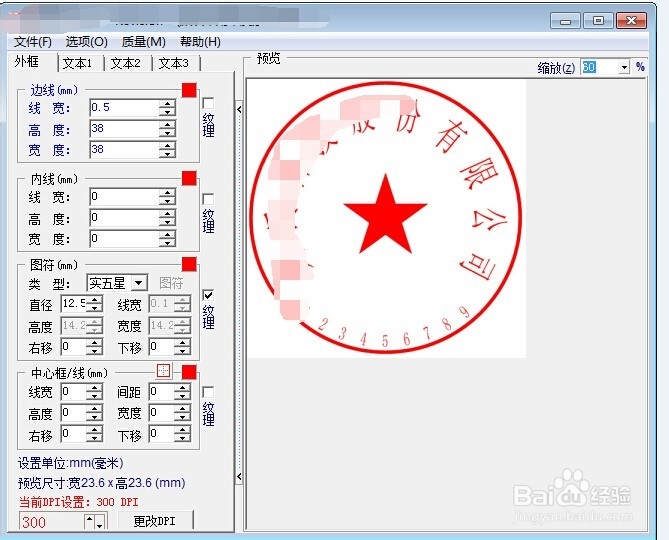Image resolution: width=669 pixels, height=540 pixels.
Task: Click the spinner on 内线 高度 field
Action: [167, 218]
